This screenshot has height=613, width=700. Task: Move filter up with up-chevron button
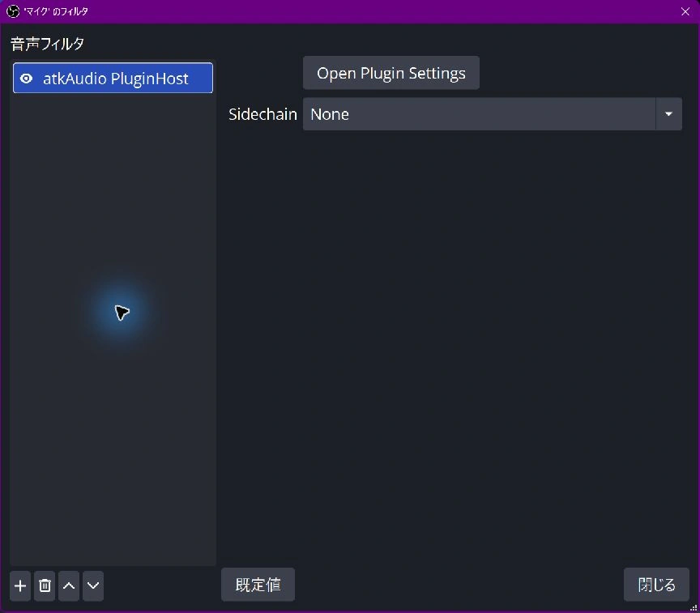[x=69, y=585]
